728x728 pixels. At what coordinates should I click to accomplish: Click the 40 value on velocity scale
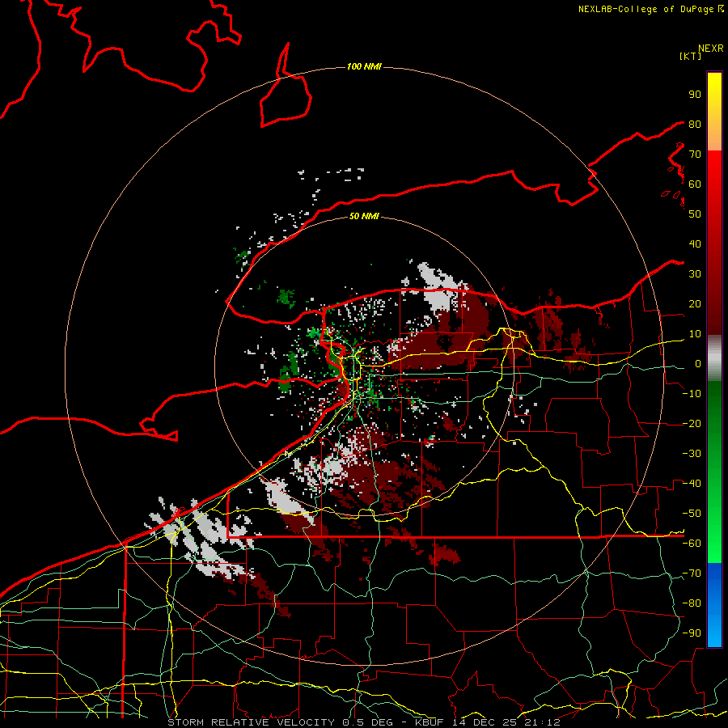695,243
